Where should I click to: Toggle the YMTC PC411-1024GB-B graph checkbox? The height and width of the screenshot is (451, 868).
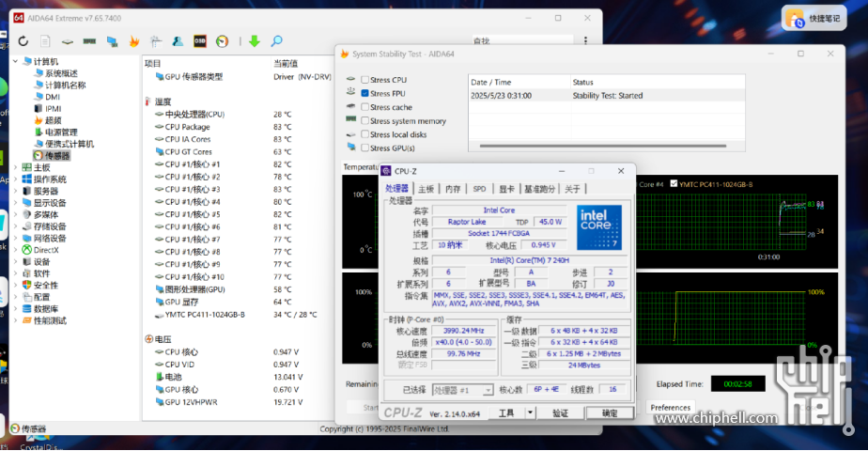click(x=674, y=184)
